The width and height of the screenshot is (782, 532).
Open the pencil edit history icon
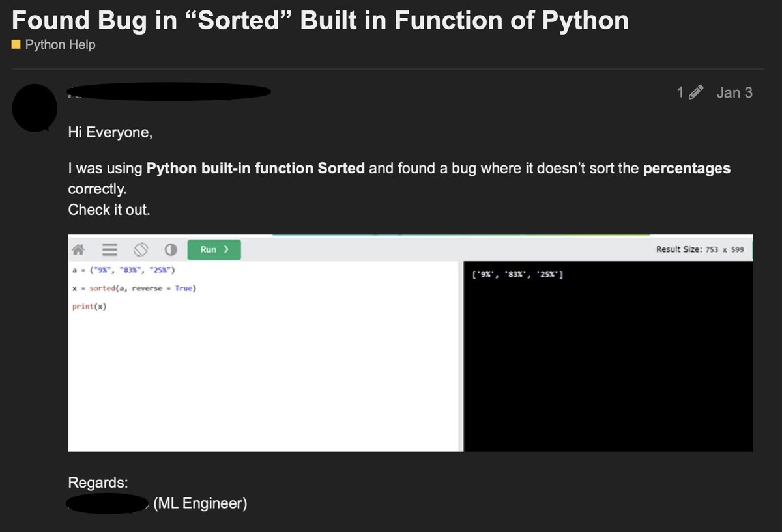(x=695, y=92)
